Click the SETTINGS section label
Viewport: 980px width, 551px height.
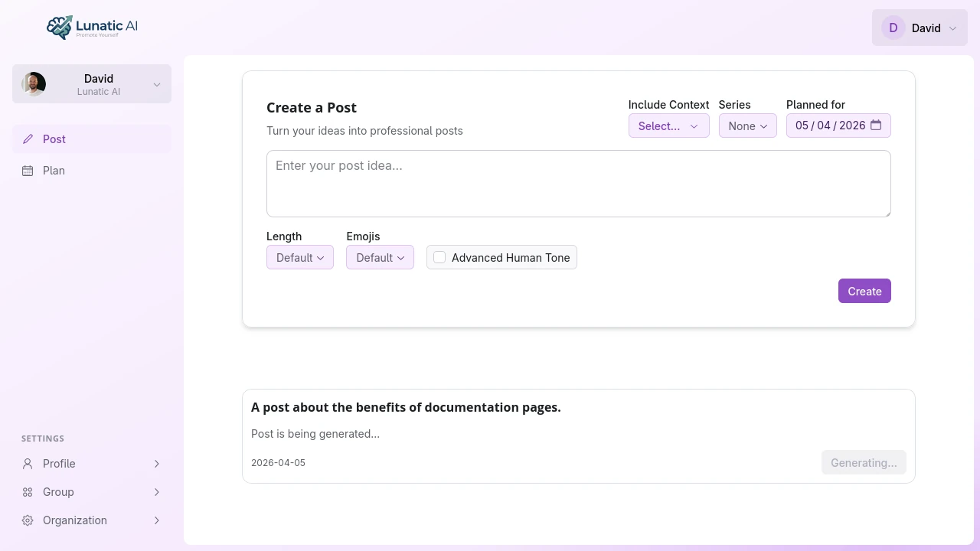(43, 439)
